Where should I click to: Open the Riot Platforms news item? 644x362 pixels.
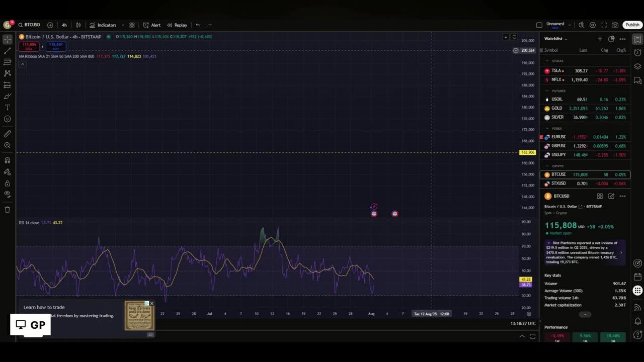click(x=585, y=252)
